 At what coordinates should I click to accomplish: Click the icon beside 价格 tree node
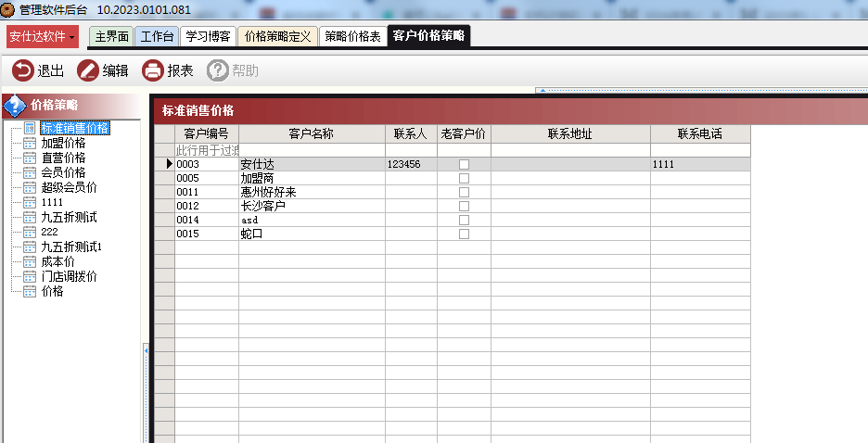point(30,291)
